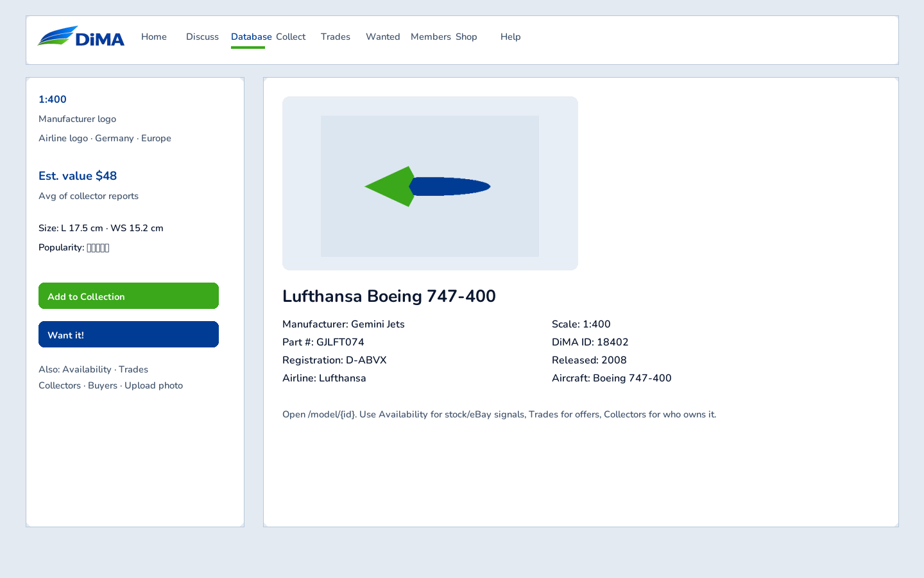
Task: Select the Database tab
Action: 251,37
